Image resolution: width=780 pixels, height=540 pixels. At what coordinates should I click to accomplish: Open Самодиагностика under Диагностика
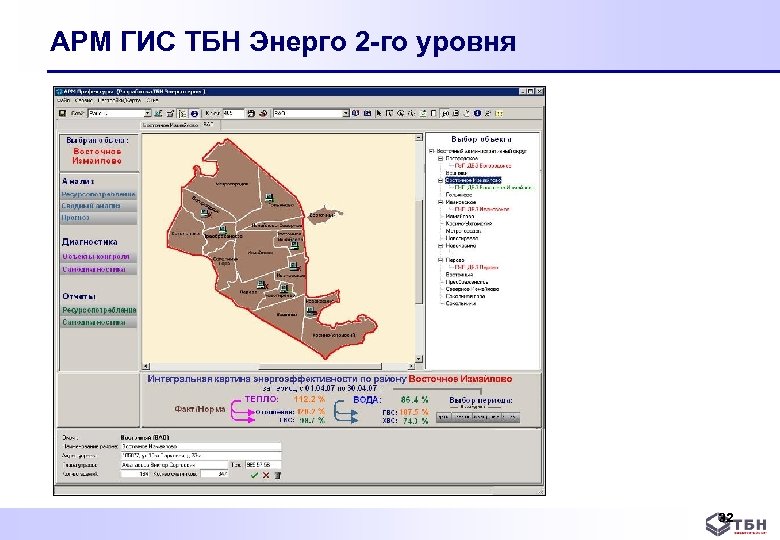(x=98, y=270)
